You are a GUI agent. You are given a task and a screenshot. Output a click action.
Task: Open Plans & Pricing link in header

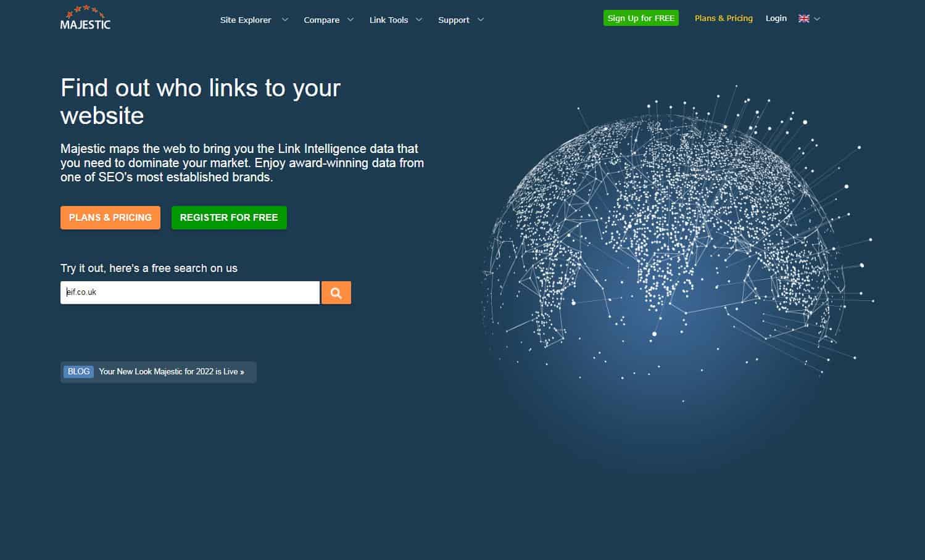click(x=724, y=18)
